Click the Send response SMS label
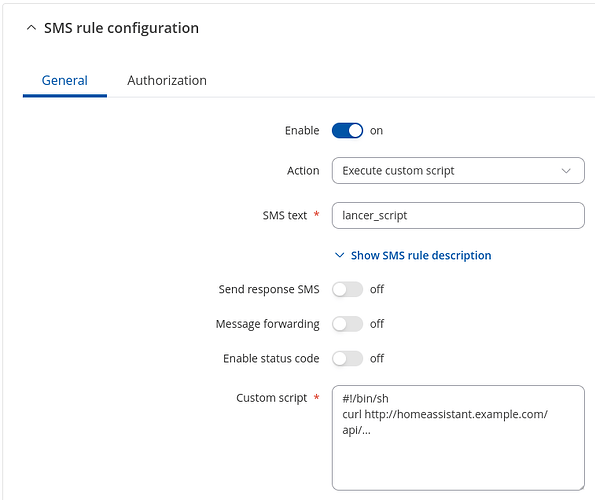595x500 pixels. point(269,289)
